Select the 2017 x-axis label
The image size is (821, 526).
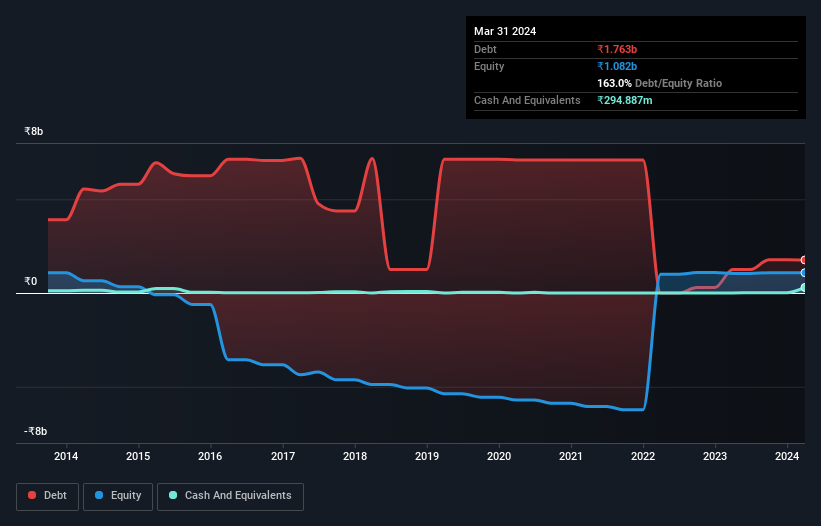pos(283,456)
